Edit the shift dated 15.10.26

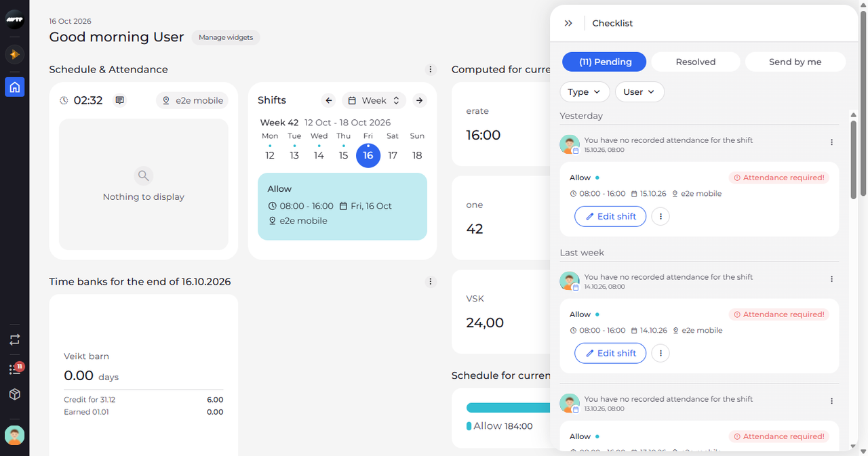[x=610, y=216]
